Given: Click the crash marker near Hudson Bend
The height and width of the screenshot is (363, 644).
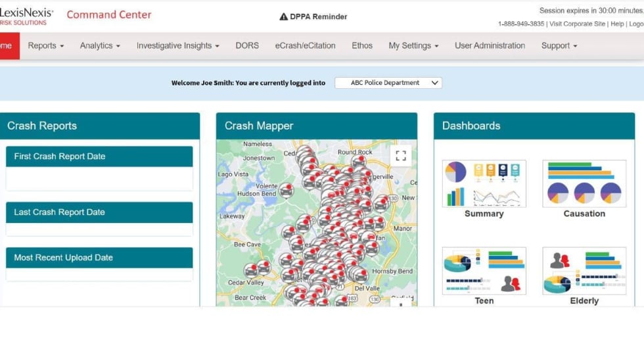Looking at the screenshot, I should [286, 190].
